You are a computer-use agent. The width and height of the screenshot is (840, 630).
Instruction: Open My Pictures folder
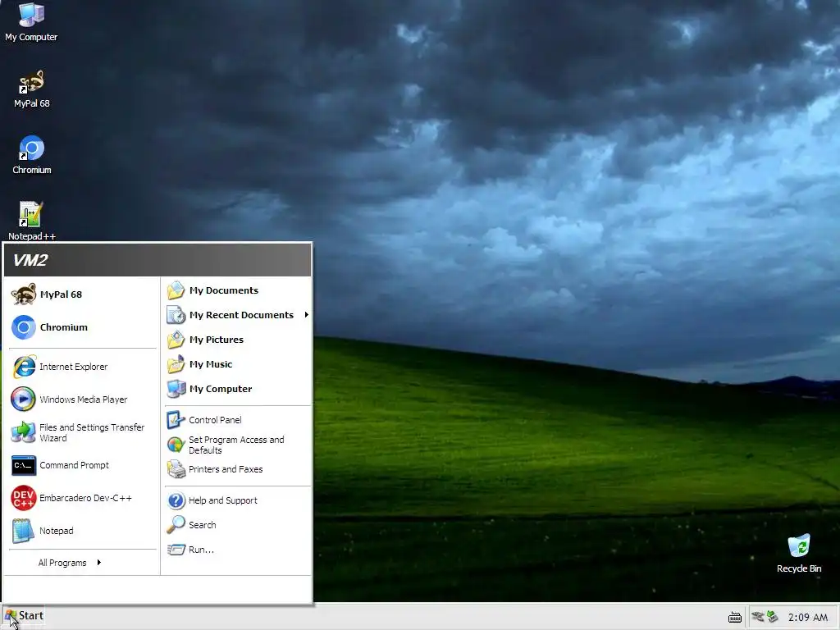click(237, 340)
